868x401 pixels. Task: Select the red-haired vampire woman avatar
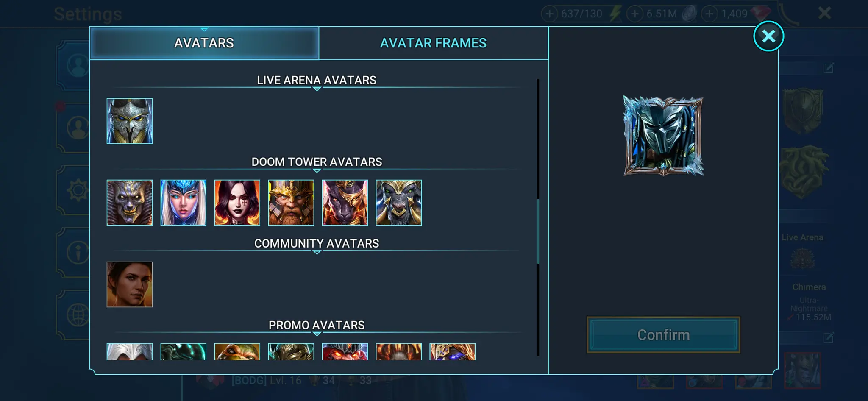click(237, 203)
